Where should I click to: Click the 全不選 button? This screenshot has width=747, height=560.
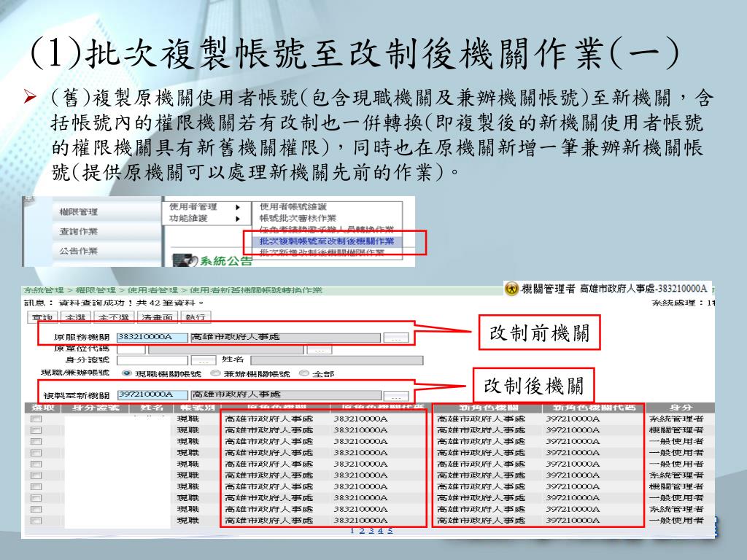113,317
